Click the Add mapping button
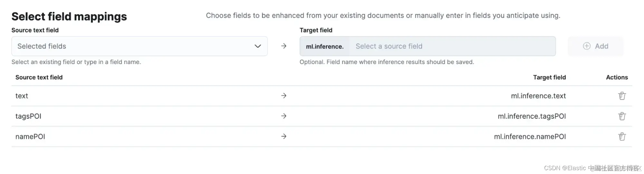This screenshot has height=174, width=644. point(595,46)
